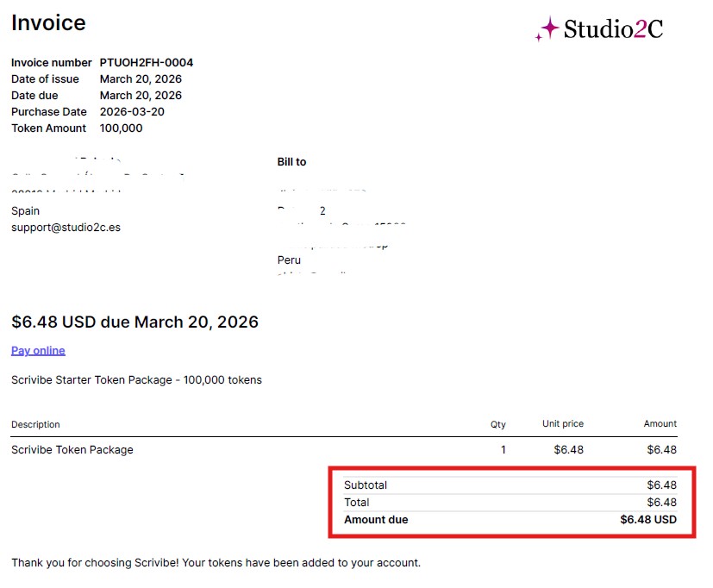Open the Pay online link
Image resolution: width=713 pixels, height=588 pixels.
[x=38, y=351]
